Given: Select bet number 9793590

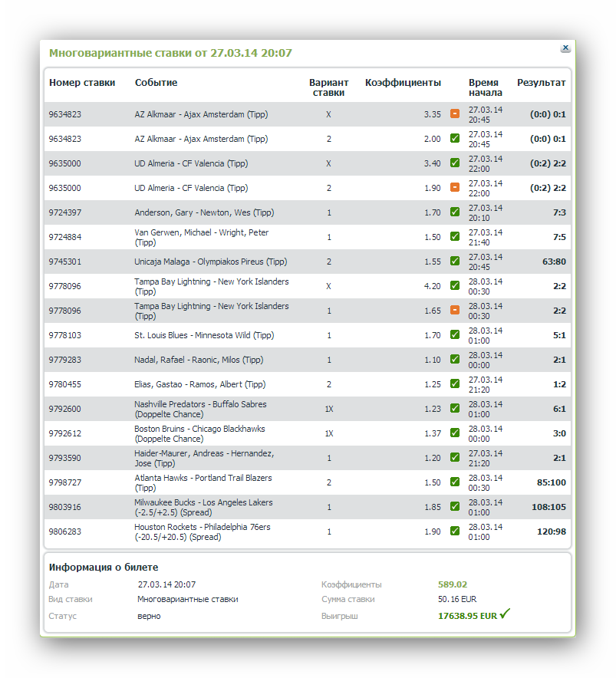Looking at the screenshot, I should 65,458.
